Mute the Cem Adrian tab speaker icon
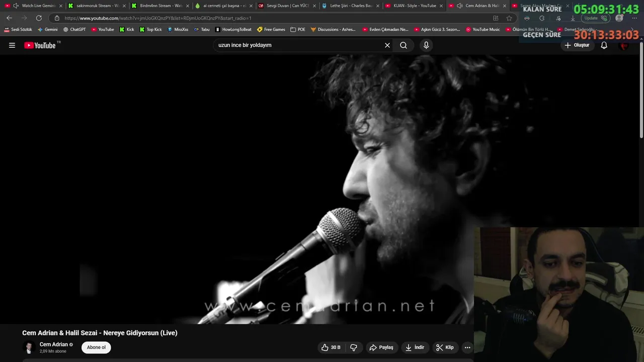Viewport: 644px width, 362px height. click(459, 6)
